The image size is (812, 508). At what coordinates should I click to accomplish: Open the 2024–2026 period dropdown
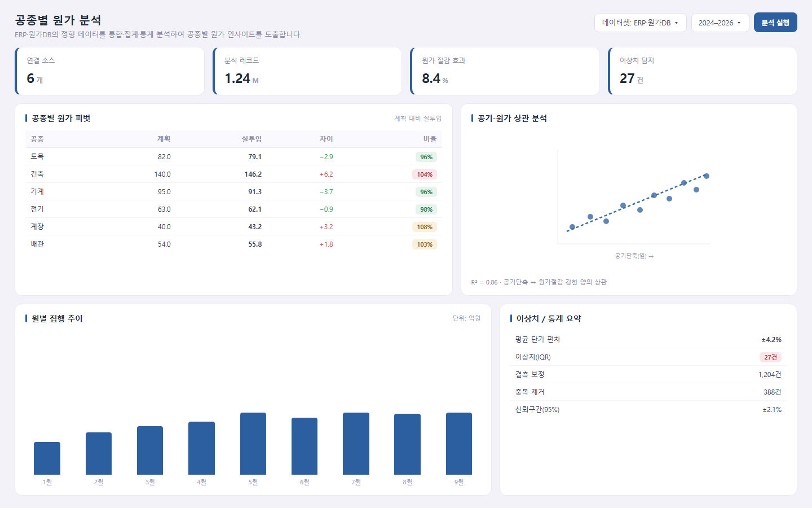click(x=720, y=23)
